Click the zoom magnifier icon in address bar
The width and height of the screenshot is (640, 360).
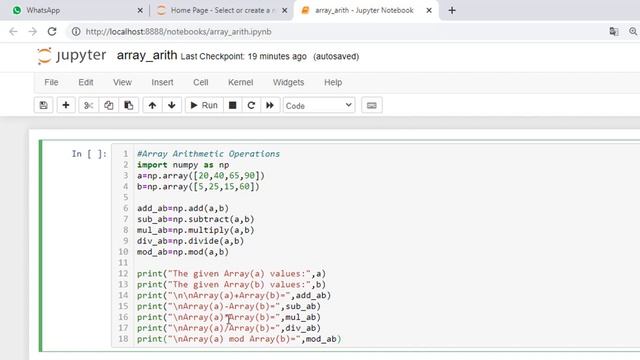click(x=633, y=31)
